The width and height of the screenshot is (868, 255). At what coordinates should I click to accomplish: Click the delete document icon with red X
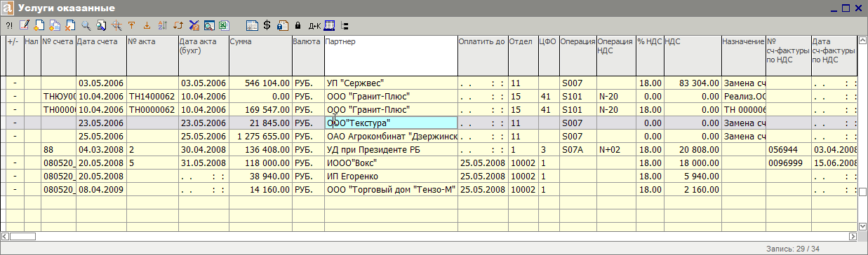tap(70, 25)
